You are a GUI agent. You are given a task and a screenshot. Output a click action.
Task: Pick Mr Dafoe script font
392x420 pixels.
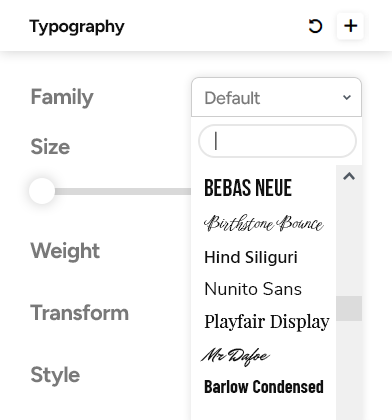click(235, 356)
